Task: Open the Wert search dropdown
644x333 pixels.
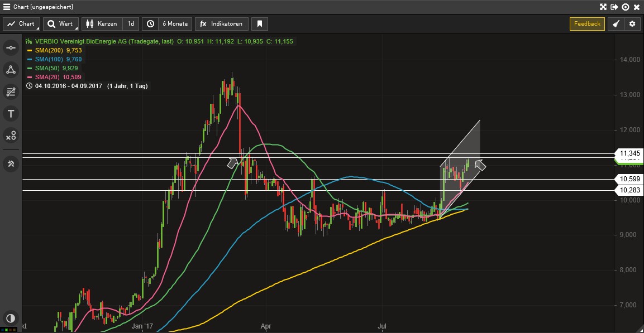Action: [61, 24]
